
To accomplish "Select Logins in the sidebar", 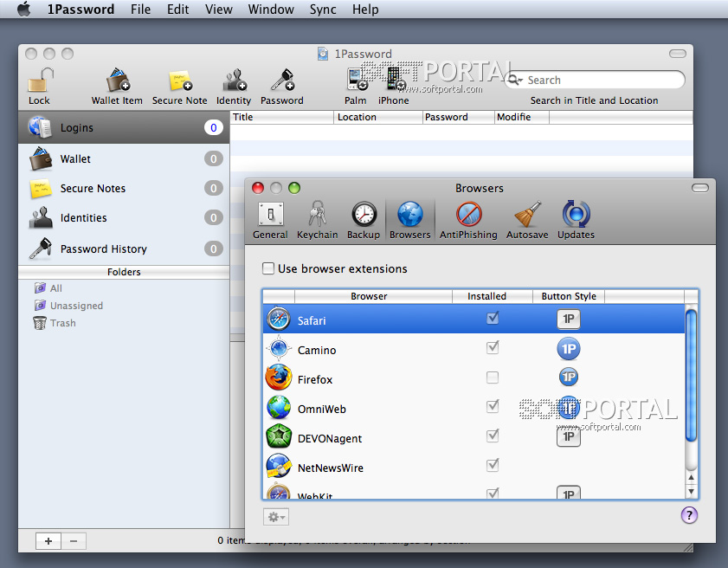I will click(124, 127).
